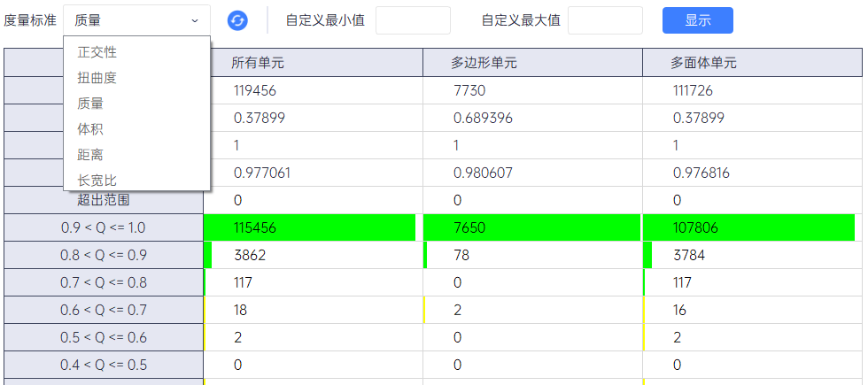Click the blue refresh icon
The image size is (868, 385).
coord(237,21)
